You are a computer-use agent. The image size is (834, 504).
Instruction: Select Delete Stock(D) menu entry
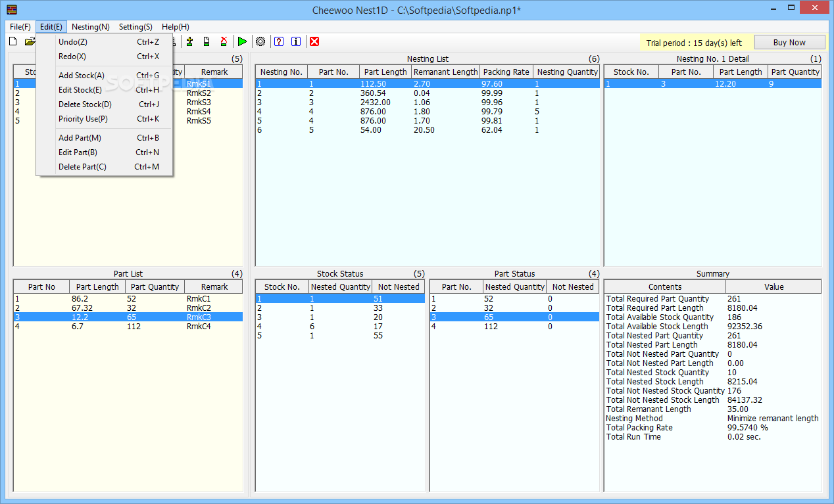105,104
